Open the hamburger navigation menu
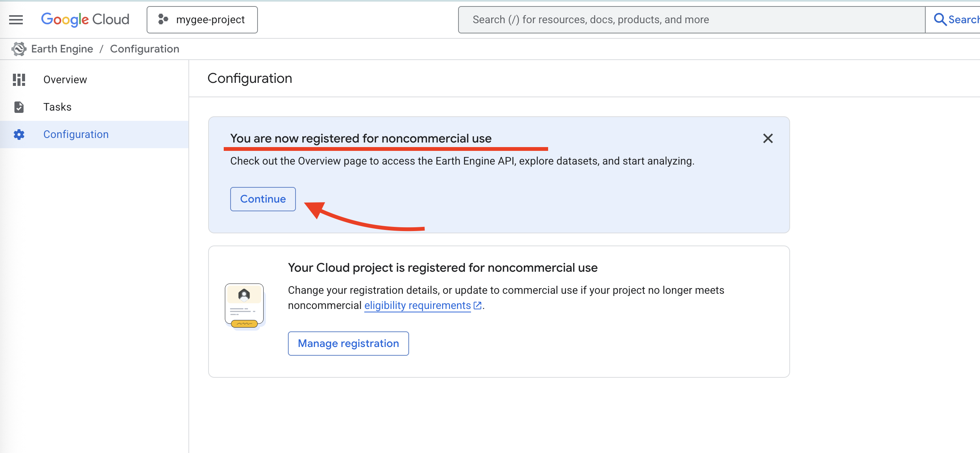 click(16, 19)
